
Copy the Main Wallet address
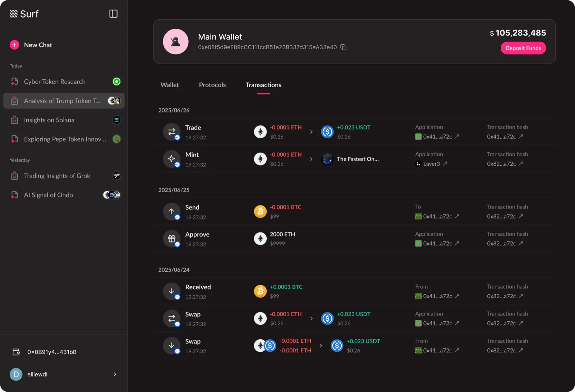(344, 47)
